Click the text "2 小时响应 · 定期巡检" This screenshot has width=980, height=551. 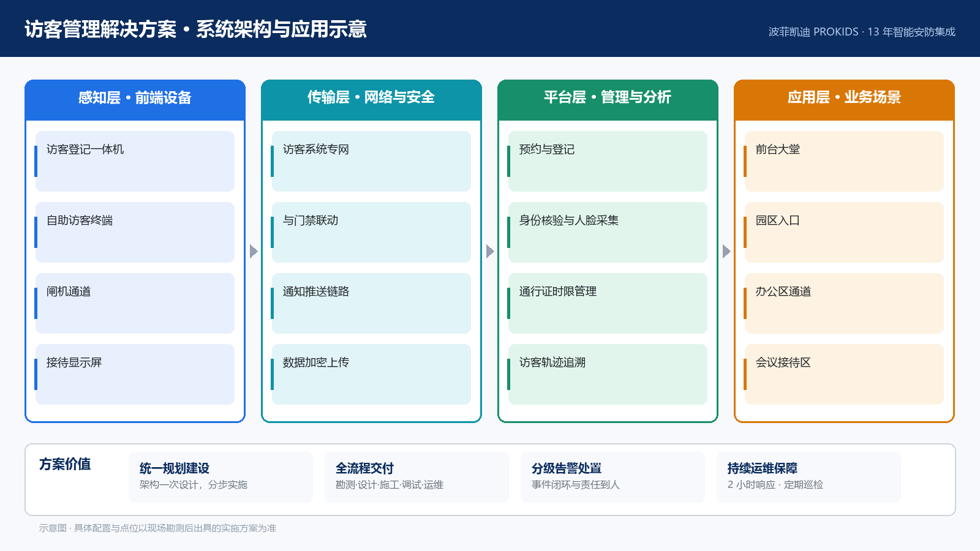click(775, 485)
